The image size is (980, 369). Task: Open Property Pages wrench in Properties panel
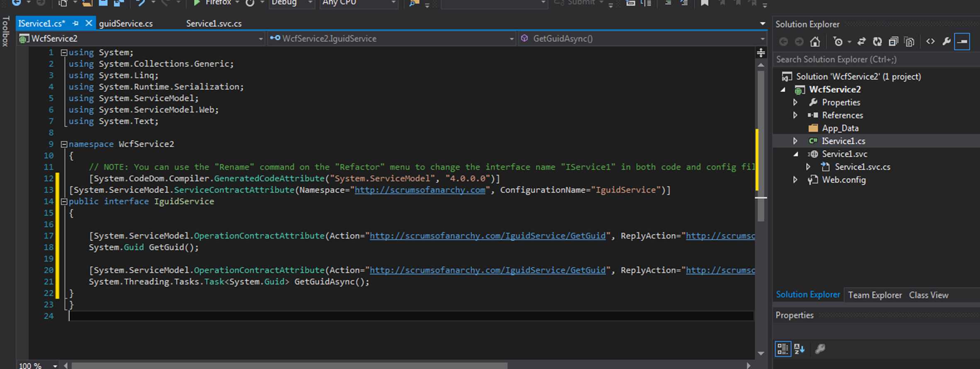(820, 349)
